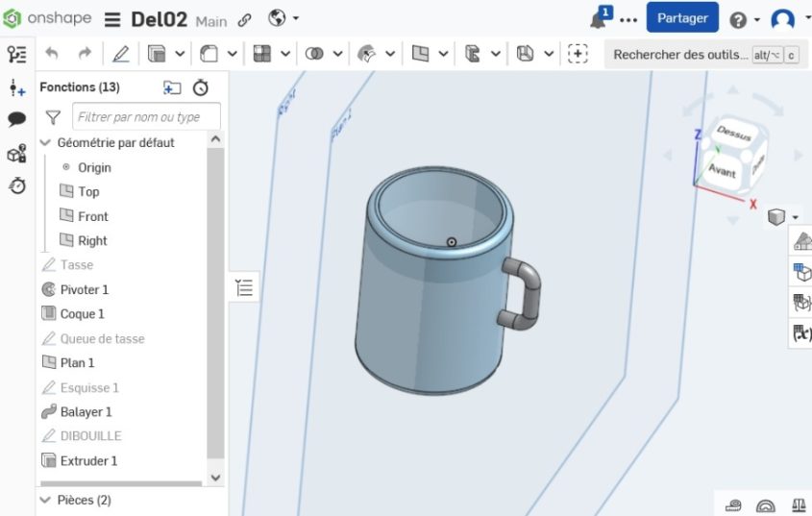Select the Balayer 1 feature
Viewport: 812px width, 516px height.
click(x=86, y=411)
